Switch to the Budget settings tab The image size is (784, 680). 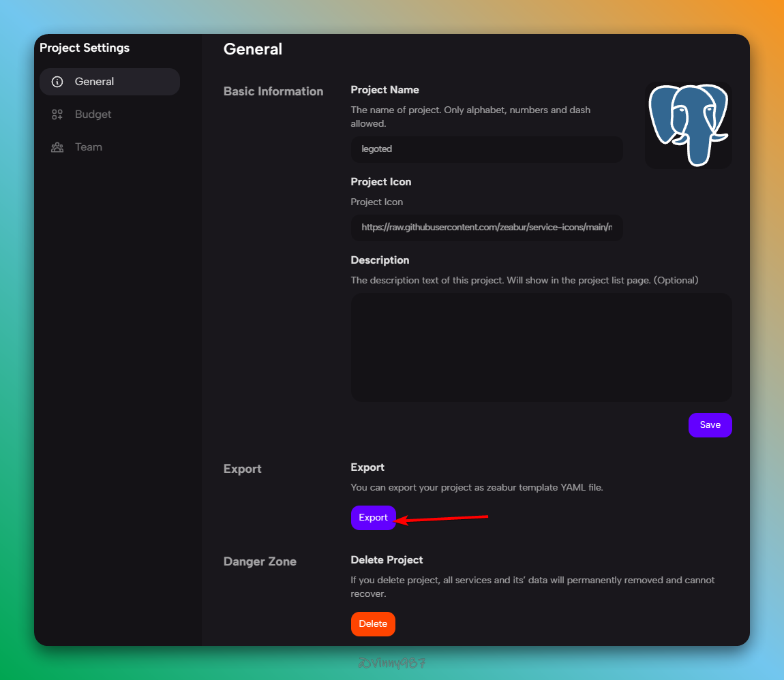click(93, 114)
